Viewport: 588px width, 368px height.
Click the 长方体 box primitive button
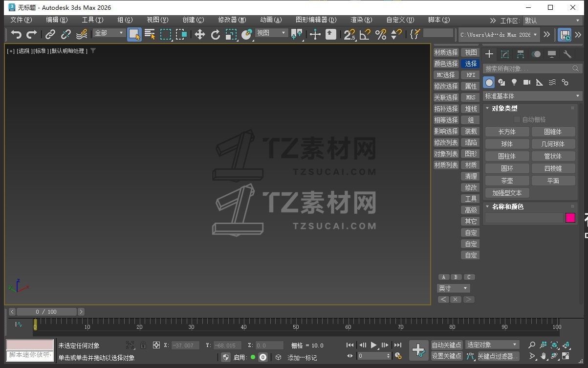point(507,132)
